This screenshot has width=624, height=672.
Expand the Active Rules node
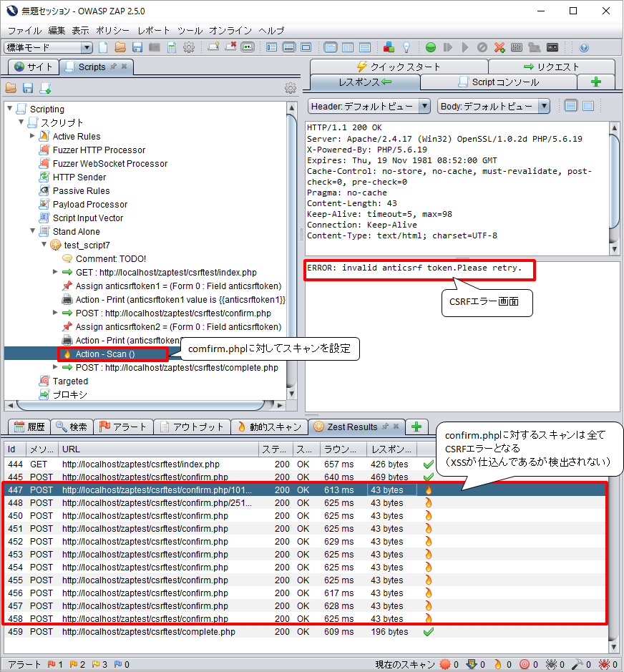point(33,136)
